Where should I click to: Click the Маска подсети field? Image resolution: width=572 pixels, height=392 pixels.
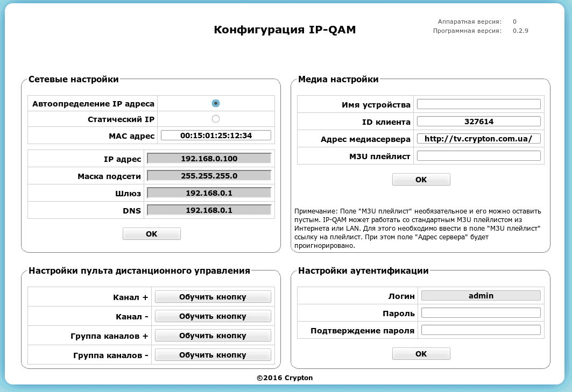(x=209, y=175)
